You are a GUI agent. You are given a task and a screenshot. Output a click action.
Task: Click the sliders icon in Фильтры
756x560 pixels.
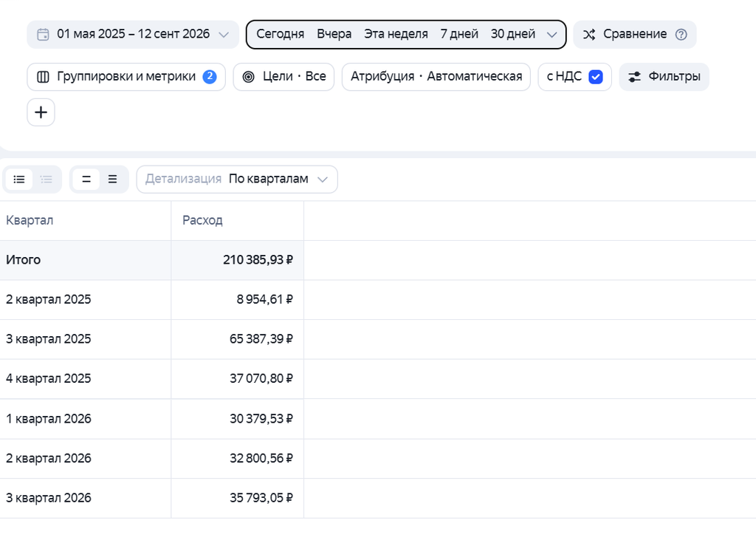pos(634,77)
